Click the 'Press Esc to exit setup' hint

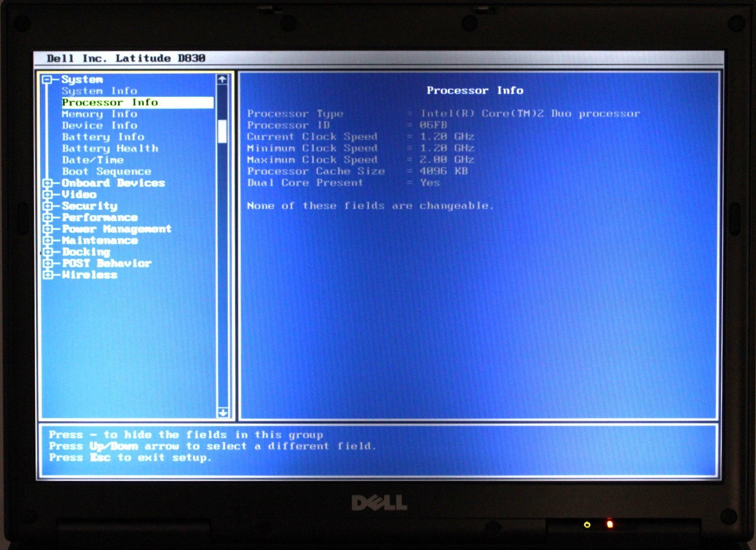tap(130, 458)
